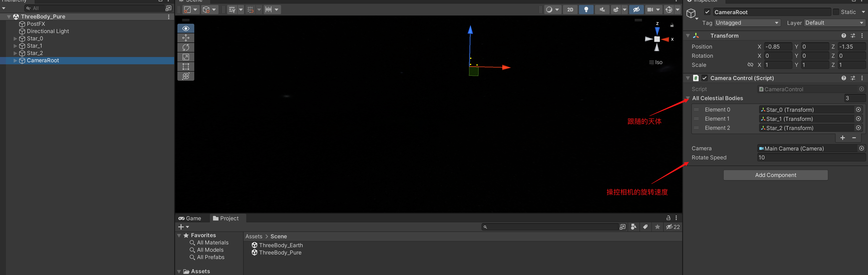This screenshot has height=275, width=868.
Task: Collapse ThreeBody_Pure scene in Hierarchy
Action: click(9, 17)
